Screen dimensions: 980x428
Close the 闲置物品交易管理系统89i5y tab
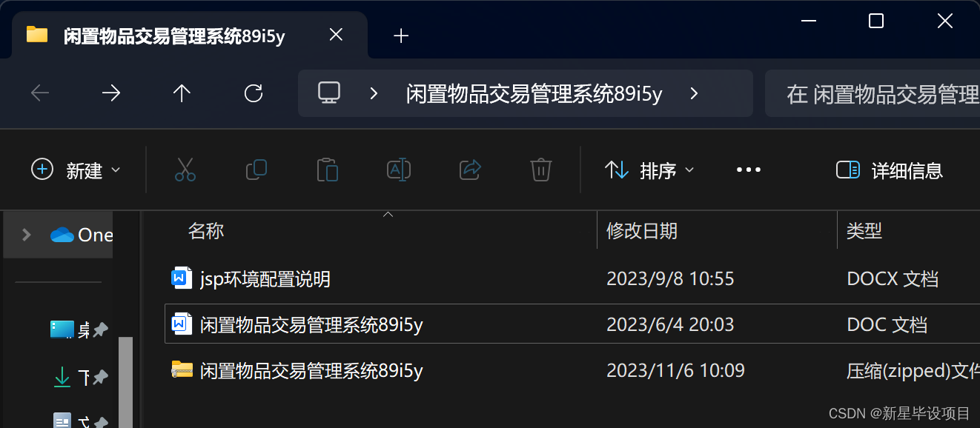(336, 35)
